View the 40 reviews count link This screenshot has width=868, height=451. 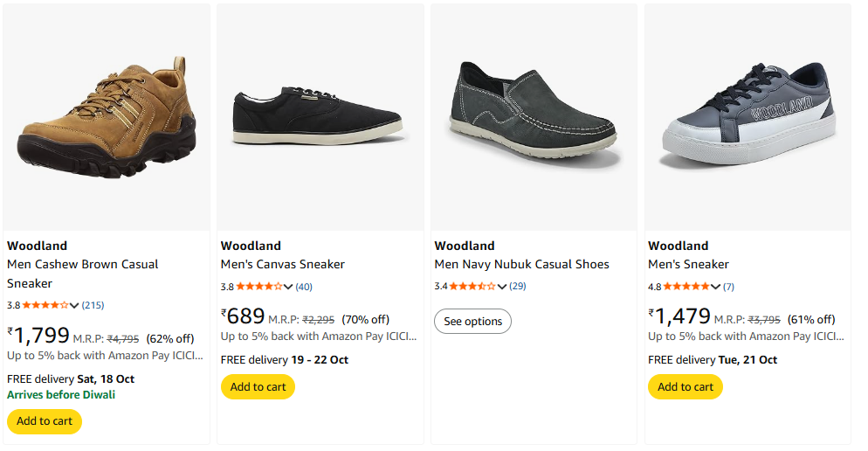304,287
